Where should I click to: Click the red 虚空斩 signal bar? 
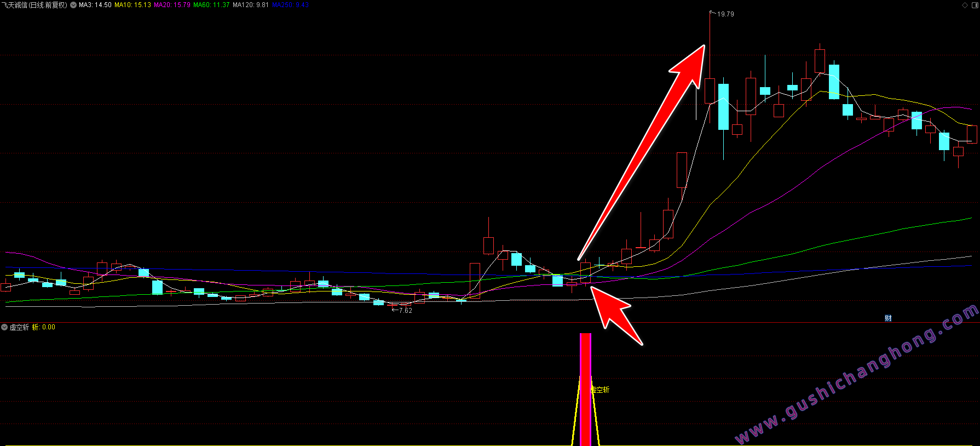[585, 389]
